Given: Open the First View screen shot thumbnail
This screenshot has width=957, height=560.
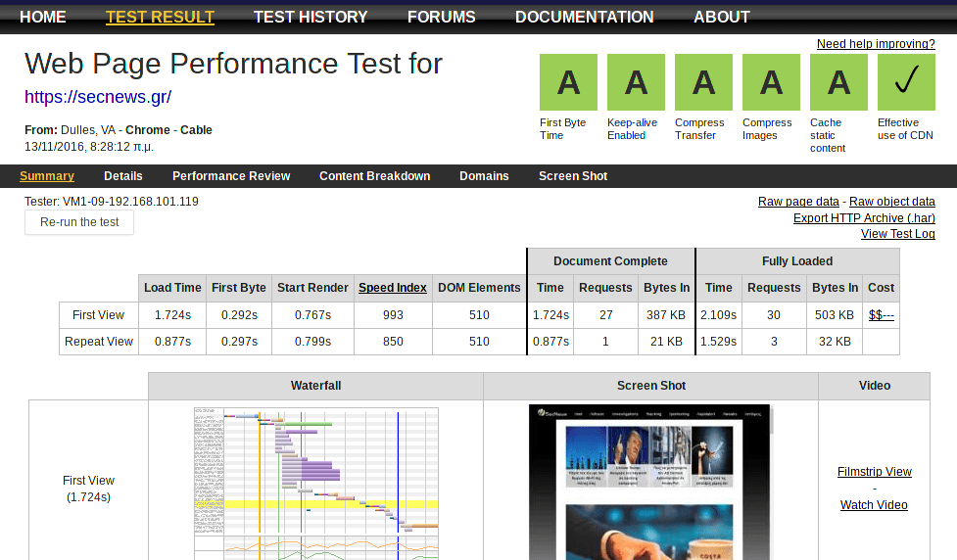Looking at the screenshot, I should 651,482.
